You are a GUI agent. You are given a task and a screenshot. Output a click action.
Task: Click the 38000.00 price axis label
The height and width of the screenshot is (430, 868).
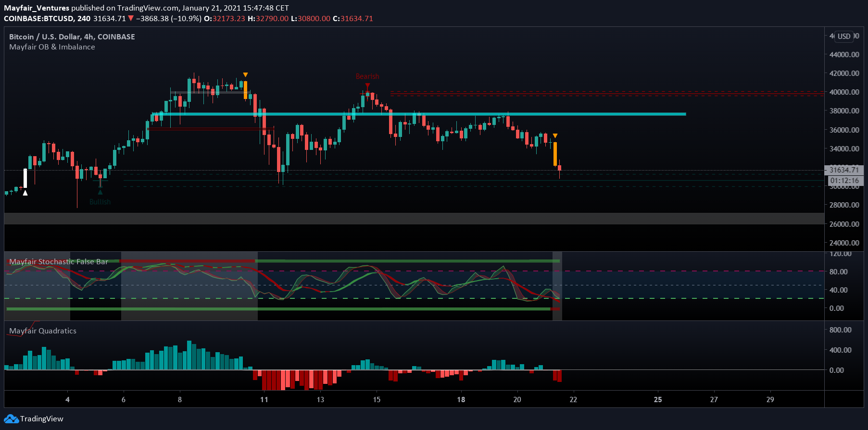(844, 111)
